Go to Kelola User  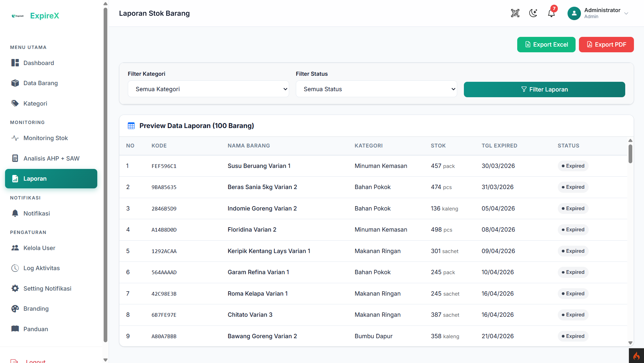pos(51,248)
